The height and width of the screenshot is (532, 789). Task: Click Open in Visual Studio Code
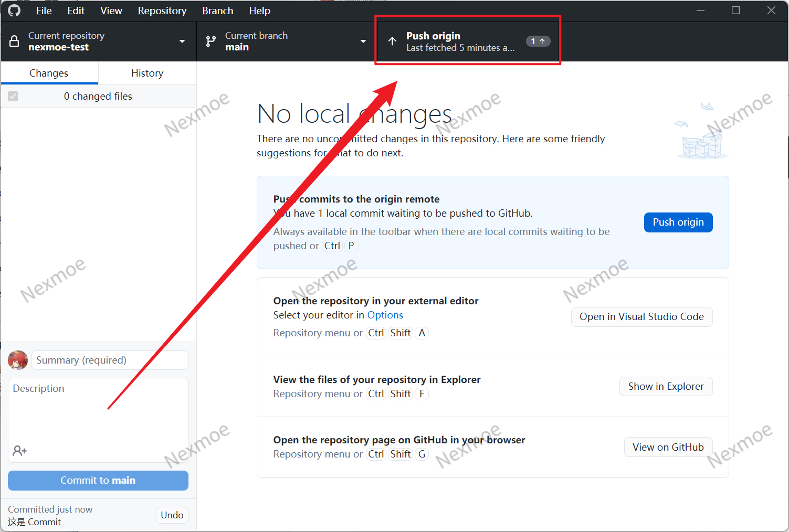tap(641, 317)
